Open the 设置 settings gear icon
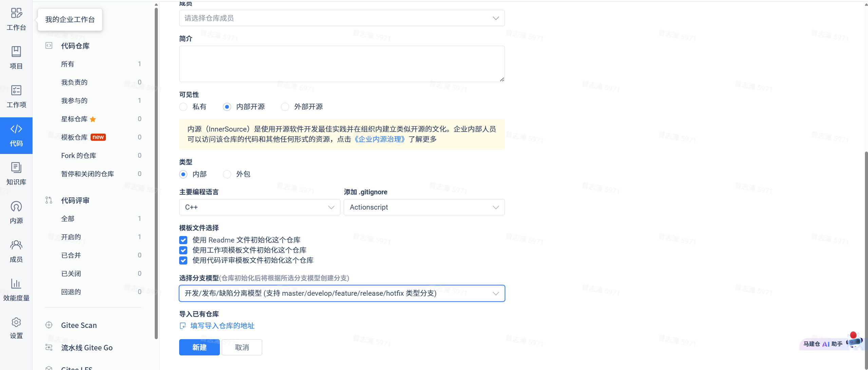 (16, 323)
